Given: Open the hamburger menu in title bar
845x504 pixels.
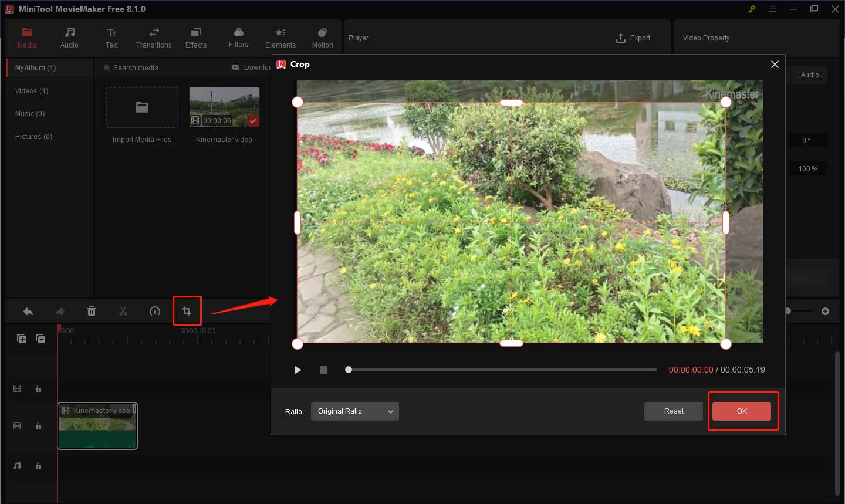Looking at the screenshot, I should click(x=773, y=9).
